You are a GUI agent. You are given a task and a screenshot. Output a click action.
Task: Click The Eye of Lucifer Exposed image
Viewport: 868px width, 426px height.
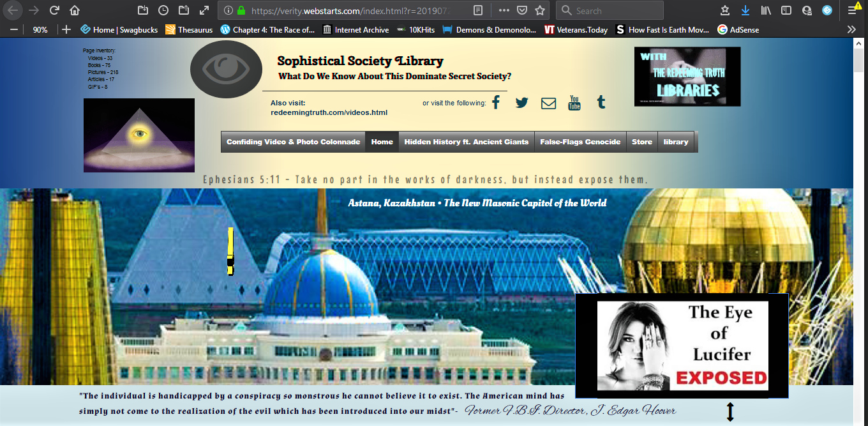coord(682,346)
